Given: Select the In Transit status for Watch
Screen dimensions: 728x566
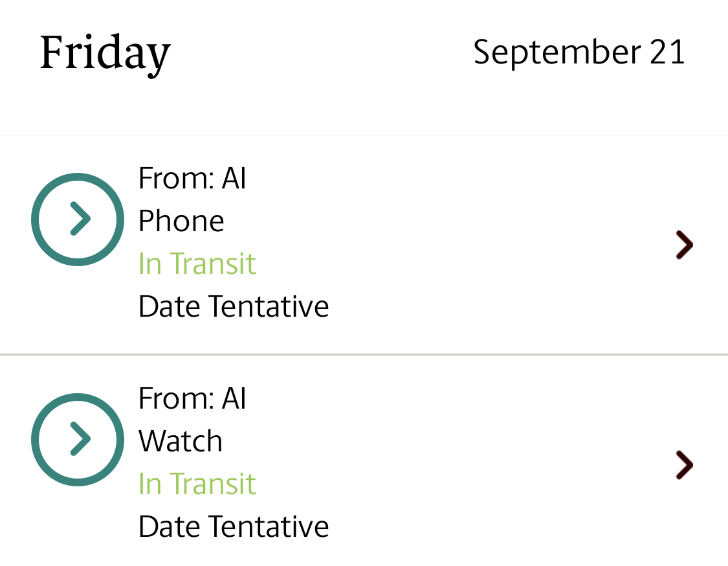Looking at the screenshot, I should tap(197, 484).
